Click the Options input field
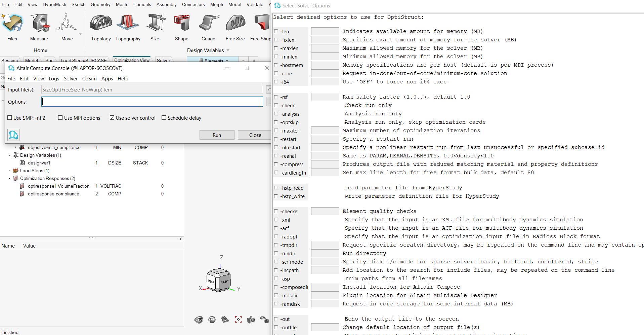644x335 pixels. click(x=152, y=102)
